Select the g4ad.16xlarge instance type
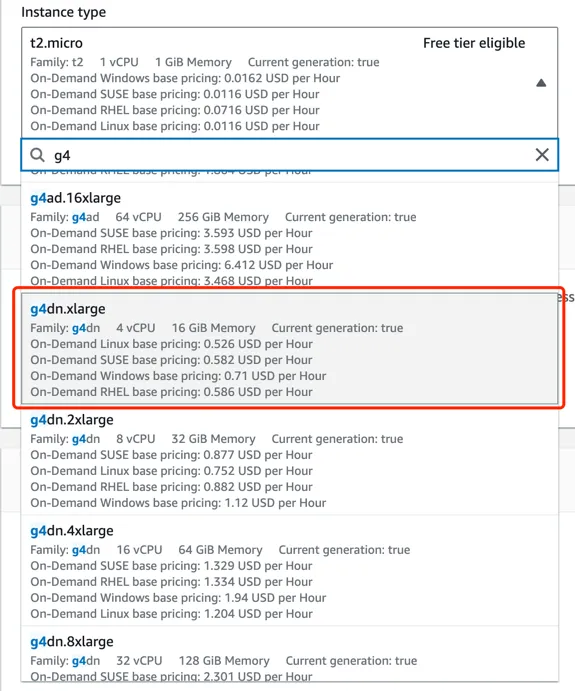Viewport: 575px width, 691px height. (x=289, y=238)
